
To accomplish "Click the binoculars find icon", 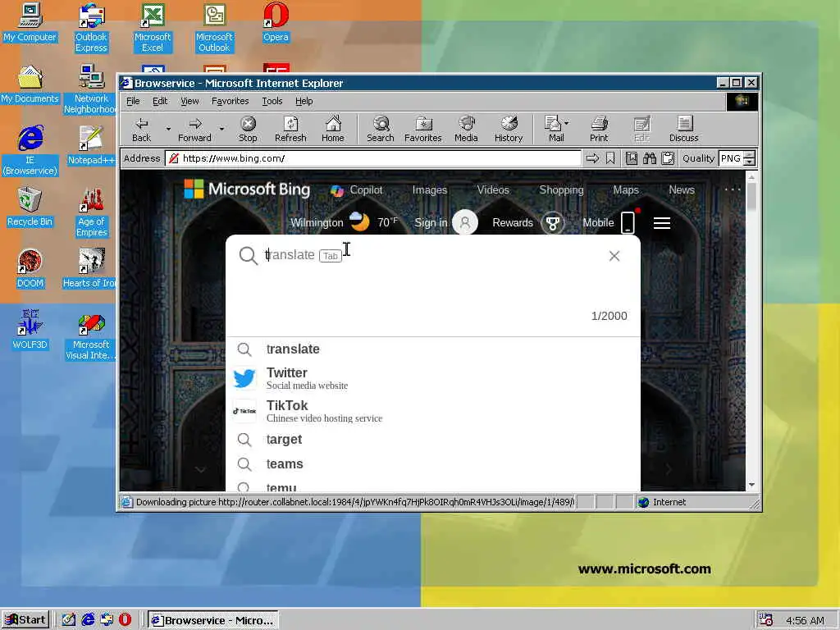I will coord(650,158).
